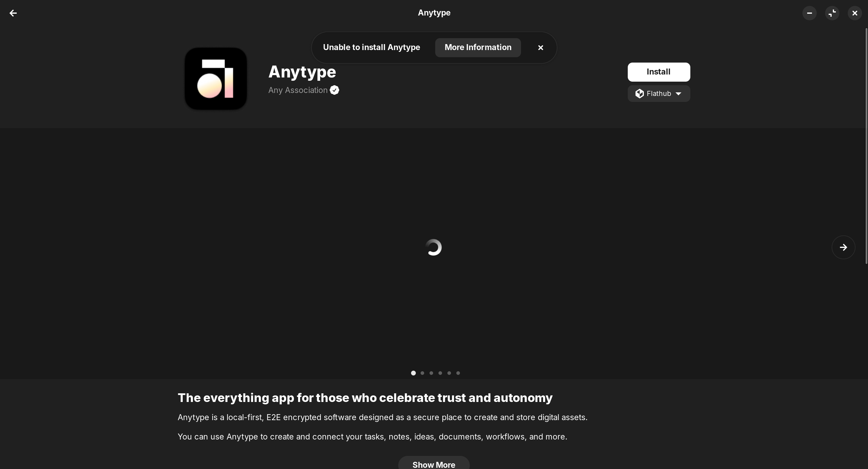Open More Information about the error
The width and height of the screenshot is (868, 469).
[x=478, y=47]
